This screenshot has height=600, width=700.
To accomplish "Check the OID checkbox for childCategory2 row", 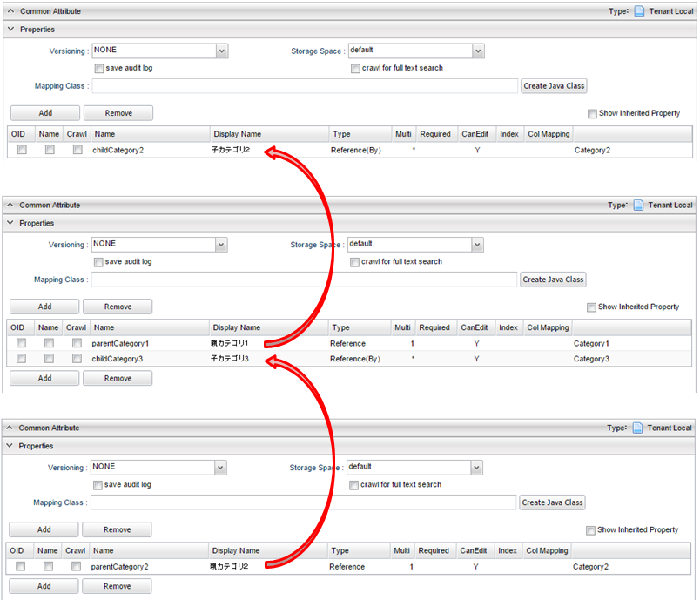I will tap(22, 150).
